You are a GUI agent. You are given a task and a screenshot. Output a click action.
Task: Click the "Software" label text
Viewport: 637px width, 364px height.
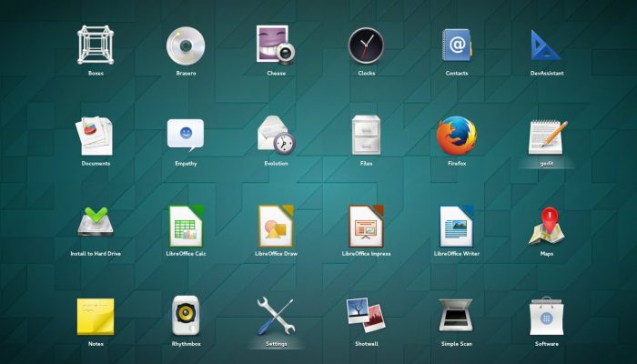pos(547,344)
